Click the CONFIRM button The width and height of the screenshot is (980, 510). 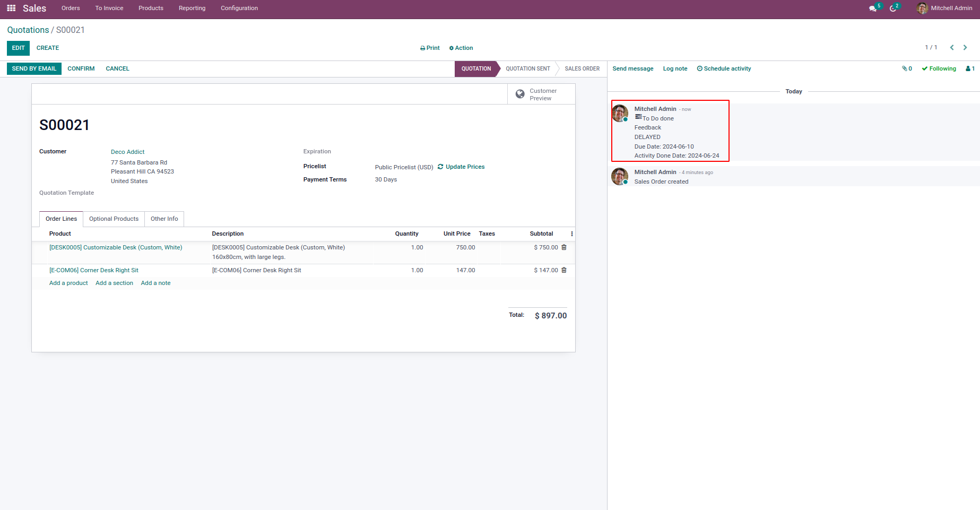pos(81,68)
